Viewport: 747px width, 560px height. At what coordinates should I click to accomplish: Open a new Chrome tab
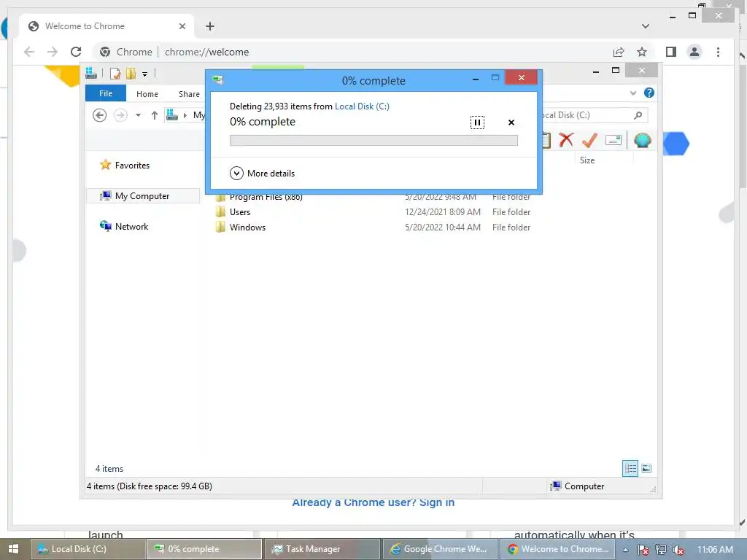(x=210, y=26)
